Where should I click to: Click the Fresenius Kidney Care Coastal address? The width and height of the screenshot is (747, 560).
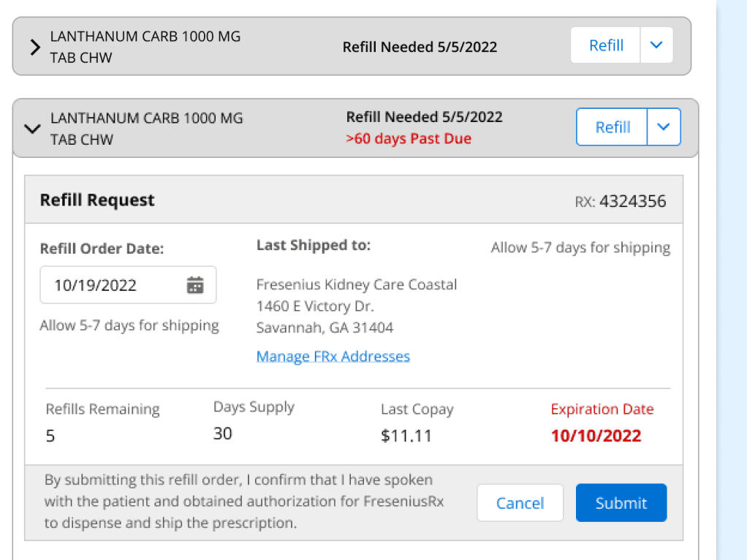point(357,284)
